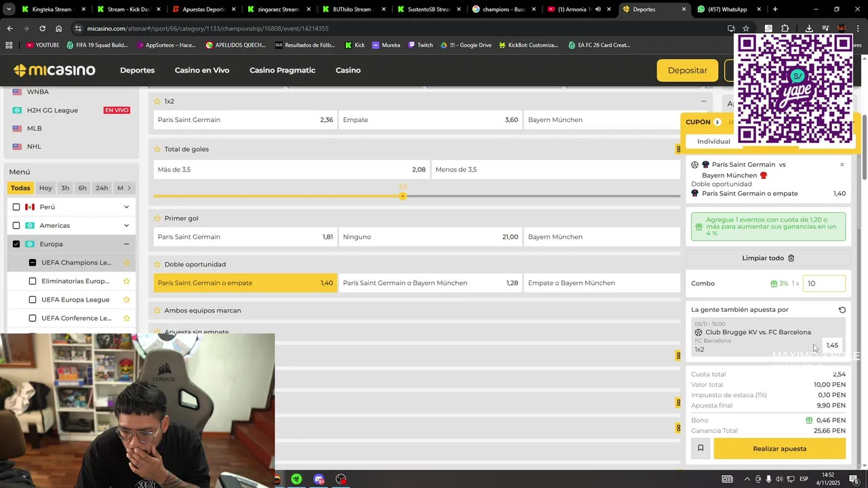
Task: Favorite the Eliminatorias Europa league star
Action: [126, 281]
